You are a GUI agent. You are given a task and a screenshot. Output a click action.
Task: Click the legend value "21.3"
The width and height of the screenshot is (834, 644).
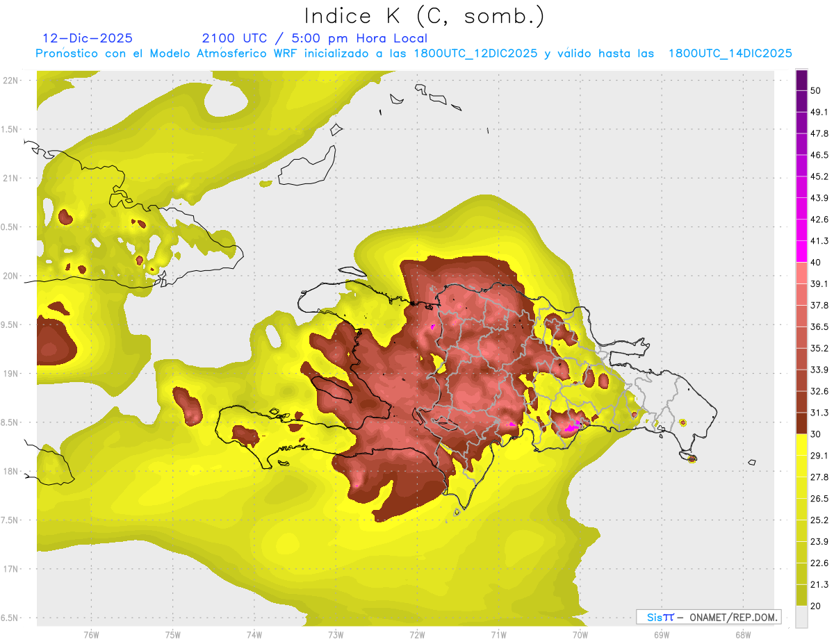click(x=819, y=584)
